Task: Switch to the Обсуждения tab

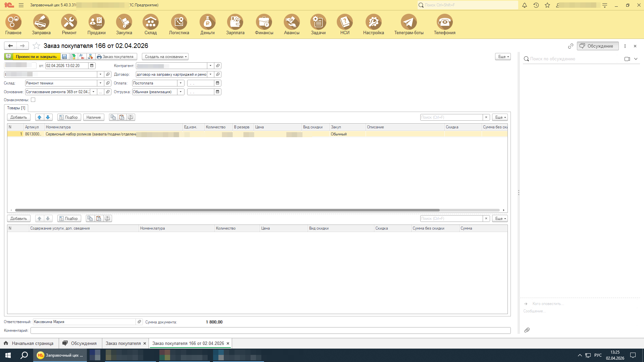Action: 80,343
